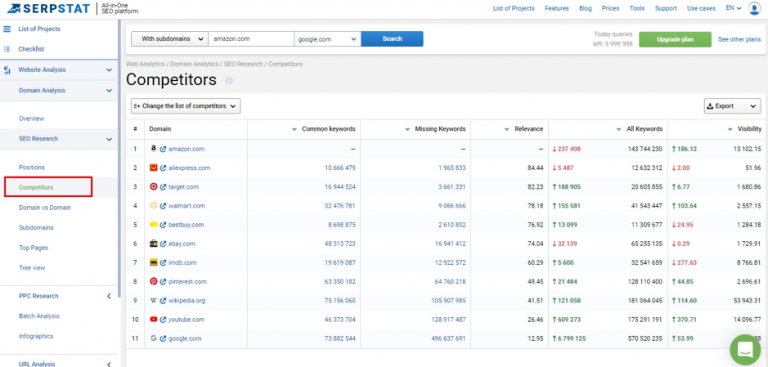This screenshot has width=768, height=367.
Task: Follow the See other plans link
Action: 740,39
